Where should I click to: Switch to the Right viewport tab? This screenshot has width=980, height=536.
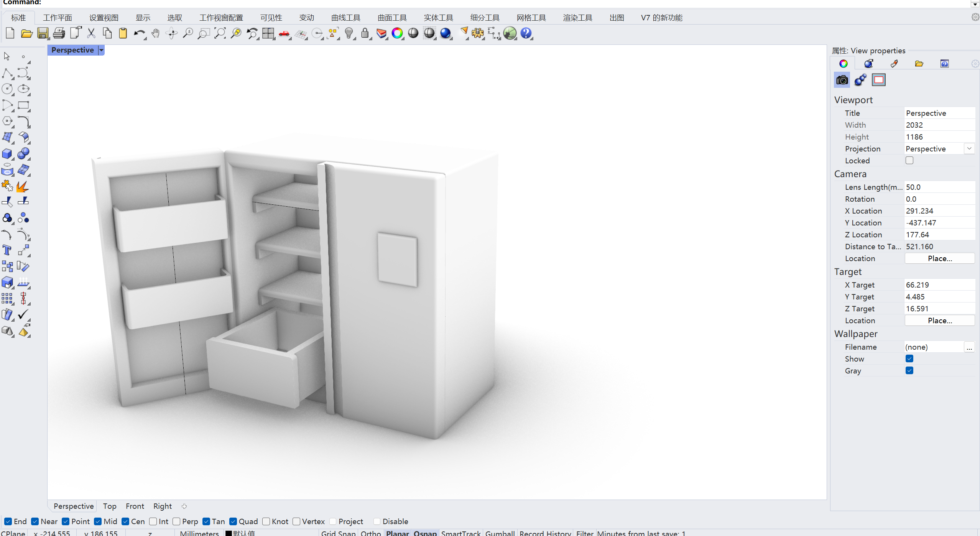(163, 506)
